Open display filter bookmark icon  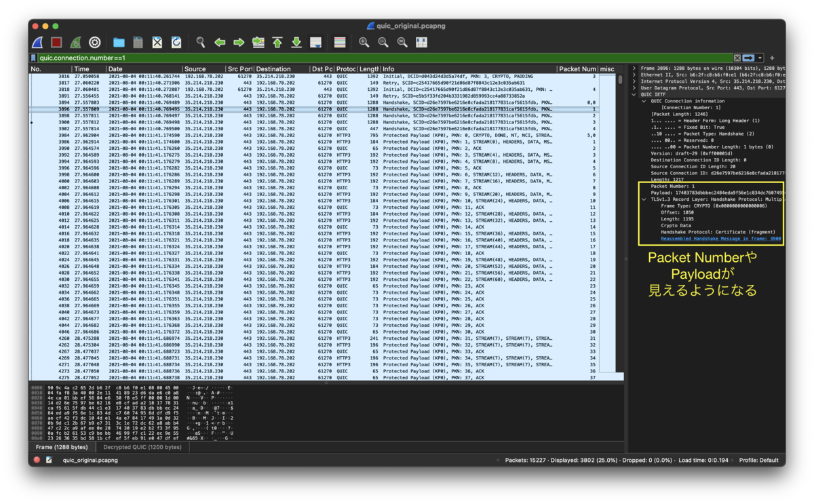click(x=34, y=58)
